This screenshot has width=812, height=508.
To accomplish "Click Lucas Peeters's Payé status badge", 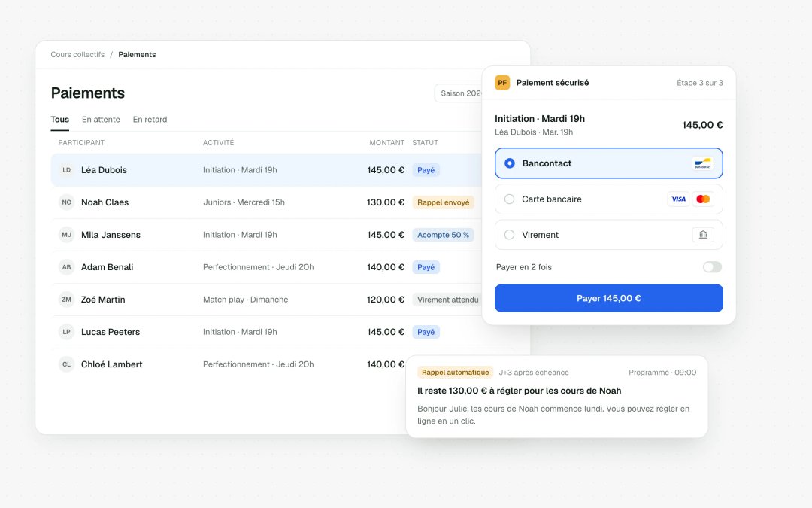I will 426,333.
